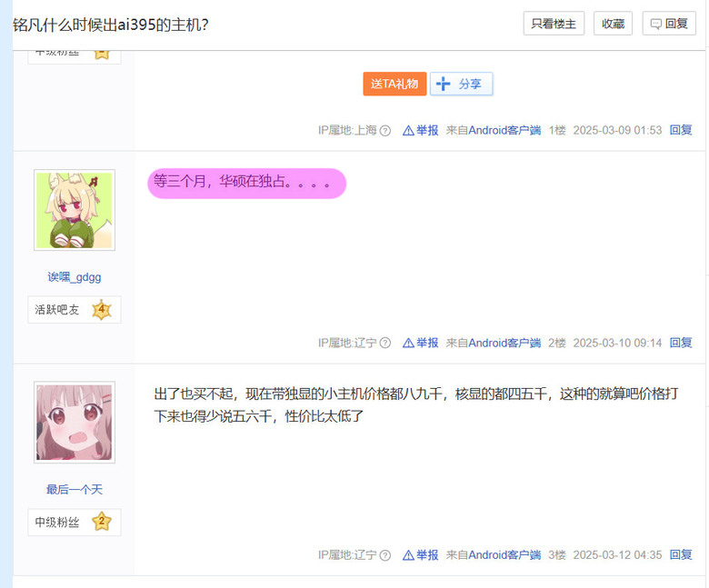The image size is (709, 588).
Task: Reply to the 1楼 post via the 回复 link
Action: coord(681,130)
